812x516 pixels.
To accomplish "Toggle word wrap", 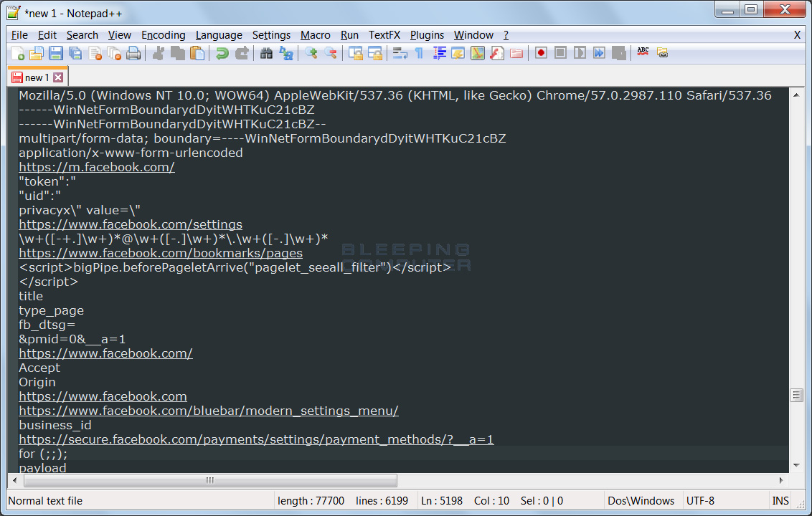I will tap(400, 53).
